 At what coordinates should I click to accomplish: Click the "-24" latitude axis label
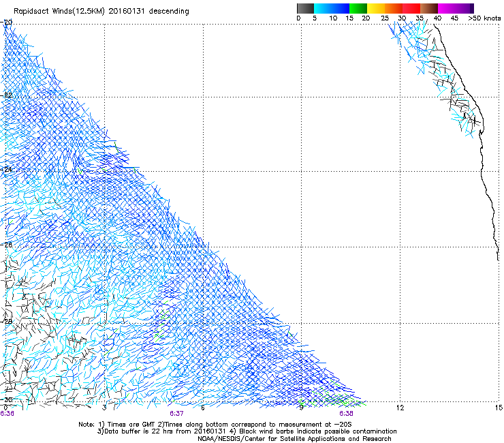(7, 169)
